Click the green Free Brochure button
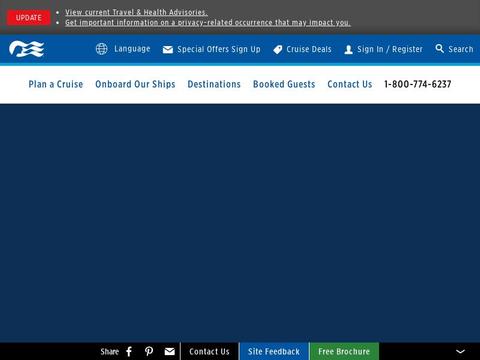This screenshot has width=480, height=360. [344, 351]
